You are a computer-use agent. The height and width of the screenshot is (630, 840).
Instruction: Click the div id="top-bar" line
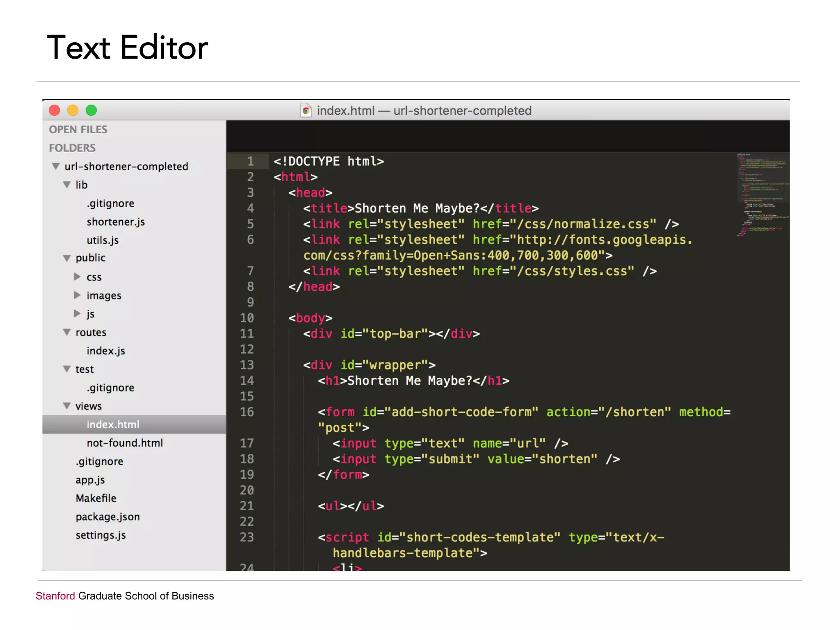[x=391, y=334]
